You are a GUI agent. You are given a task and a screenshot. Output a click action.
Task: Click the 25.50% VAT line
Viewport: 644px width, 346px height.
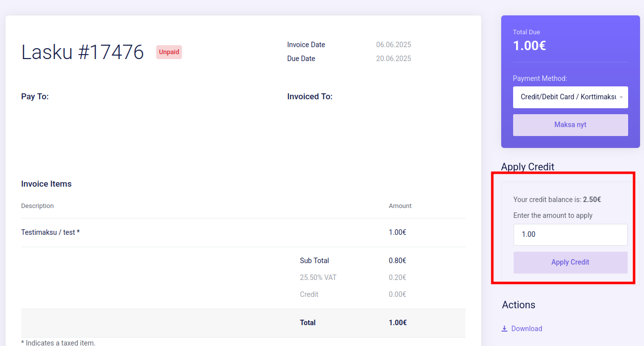(318, 277)
